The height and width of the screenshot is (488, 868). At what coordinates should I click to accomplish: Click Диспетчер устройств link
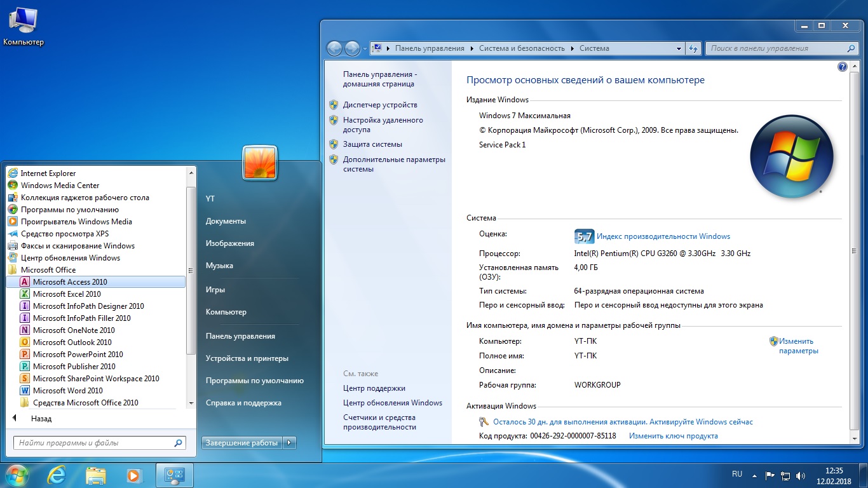[380, 105]
